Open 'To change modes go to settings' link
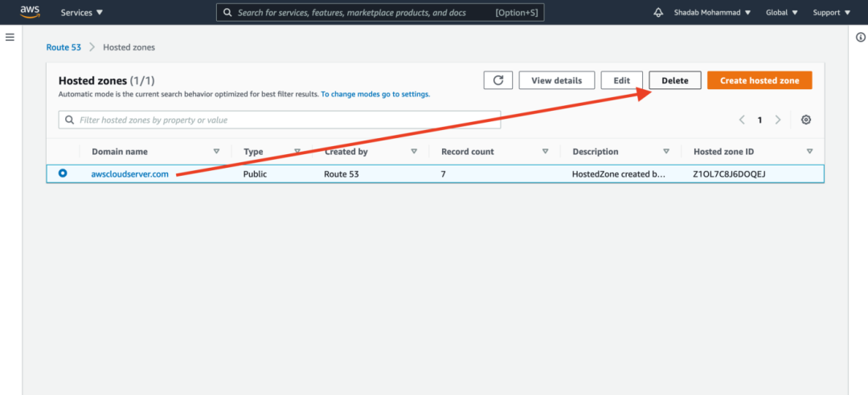The height and width of the screenshot is (395, 868). [x=375, y=94]
